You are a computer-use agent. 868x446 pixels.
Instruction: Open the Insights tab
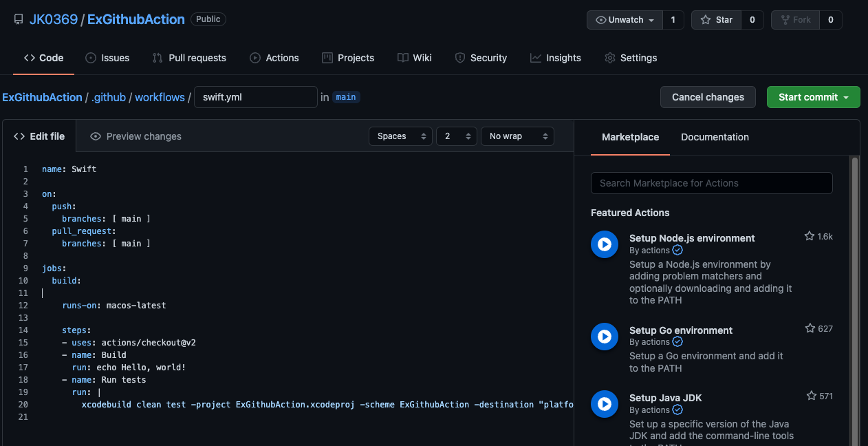click(556, 58)
